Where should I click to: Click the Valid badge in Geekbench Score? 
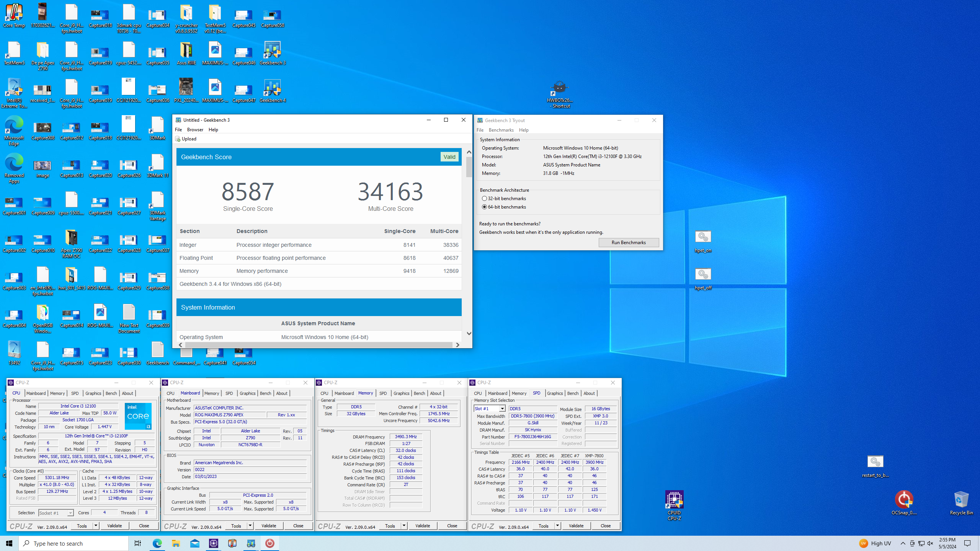449,157
